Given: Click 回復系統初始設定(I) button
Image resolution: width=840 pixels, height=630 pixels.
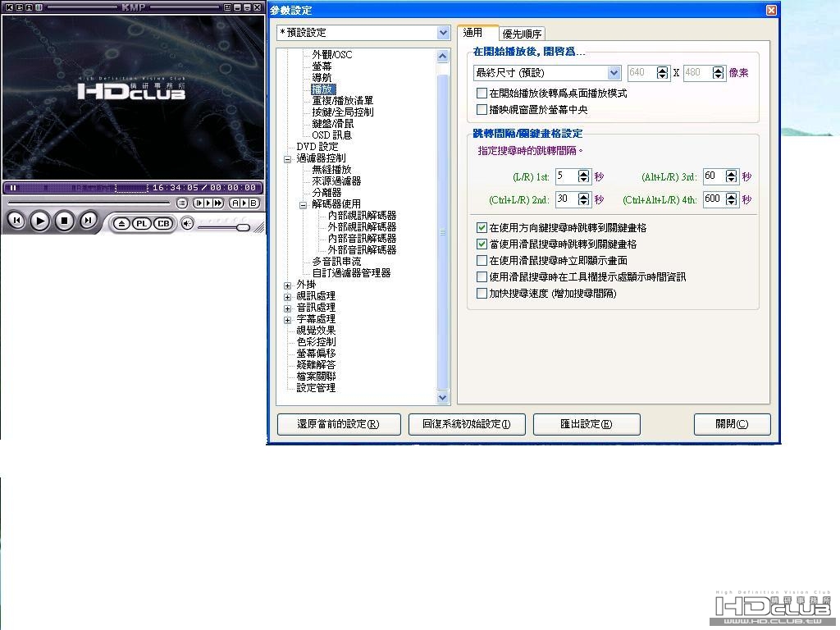Looking at the screenshot, I should pyautogui.click(x=467, y=424).
